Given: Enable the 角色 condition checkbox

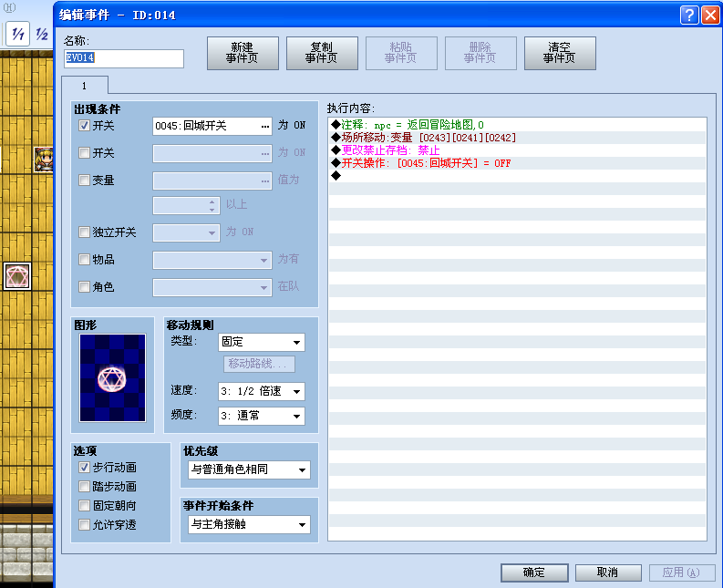Looking at the screenshot, I should tap(84, 287).
